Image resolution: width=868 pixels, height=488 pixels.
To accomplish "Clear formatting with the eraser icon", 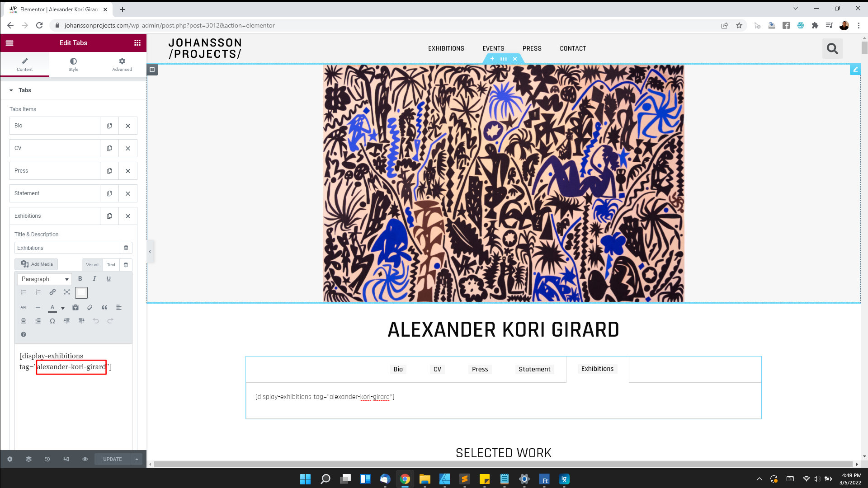I will click(x=90, y=307).
